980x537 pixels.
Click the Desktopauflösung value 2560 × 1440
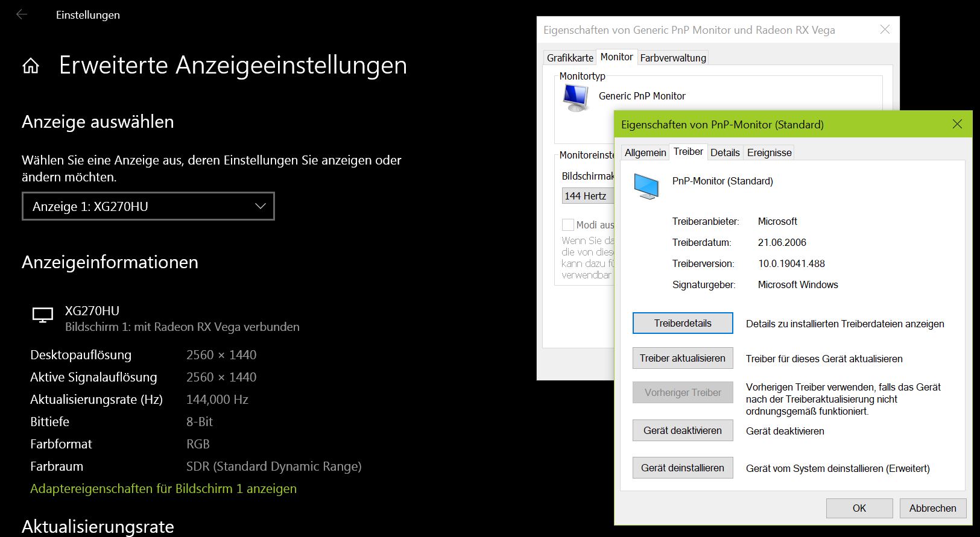221,355
